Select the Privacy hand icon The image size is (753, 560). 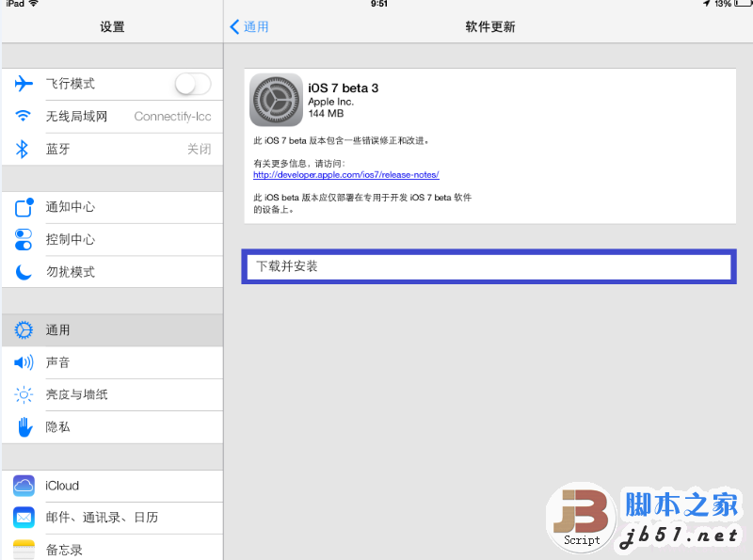pyautogui.click(x=23, y=426)
